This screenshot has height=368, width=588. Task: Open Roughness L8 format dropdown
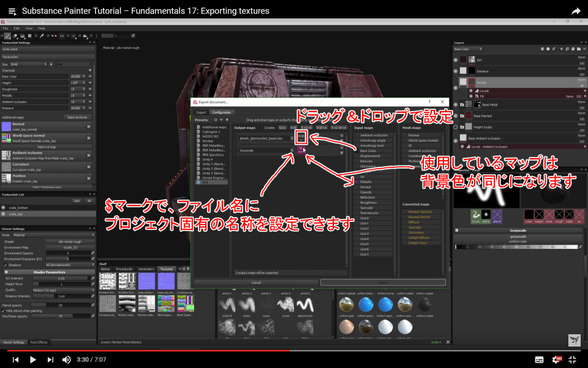[x=78, y=90]
